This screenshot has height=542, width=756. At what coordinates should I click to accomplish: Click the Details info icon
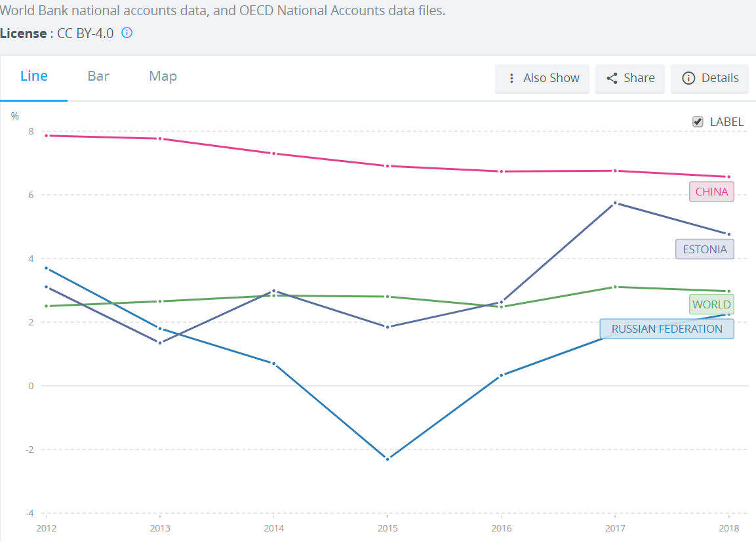pos(688,78)
